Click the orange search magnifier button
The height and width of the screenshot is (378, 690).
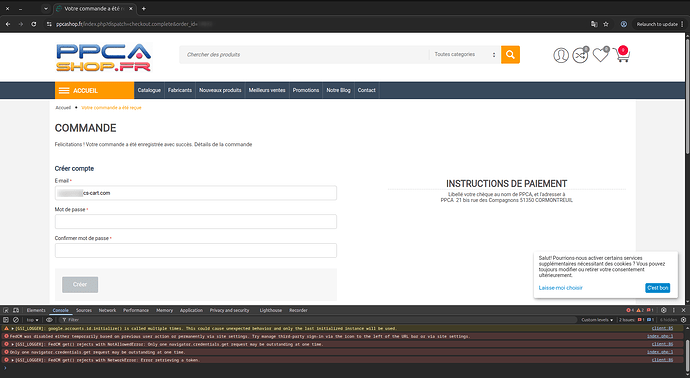click(x=510, y=55)
